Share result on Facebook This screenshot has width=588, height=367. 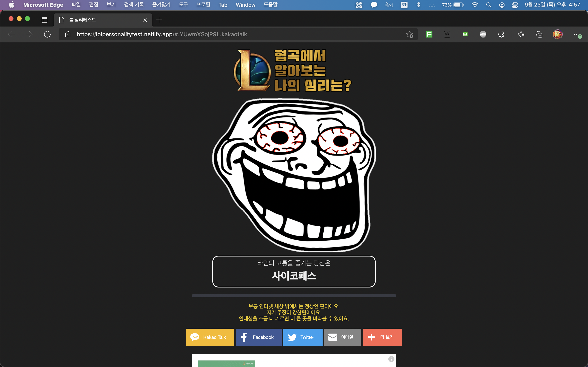[258, 337]
